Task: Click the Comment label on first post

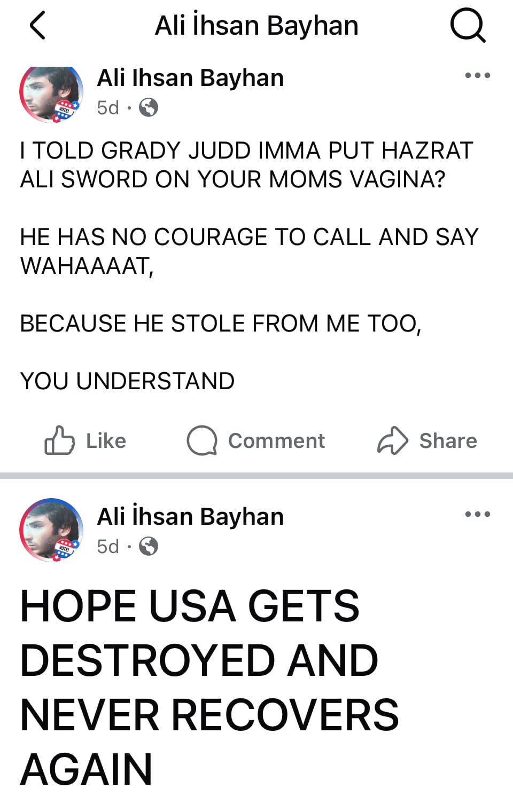Action: 276,441
